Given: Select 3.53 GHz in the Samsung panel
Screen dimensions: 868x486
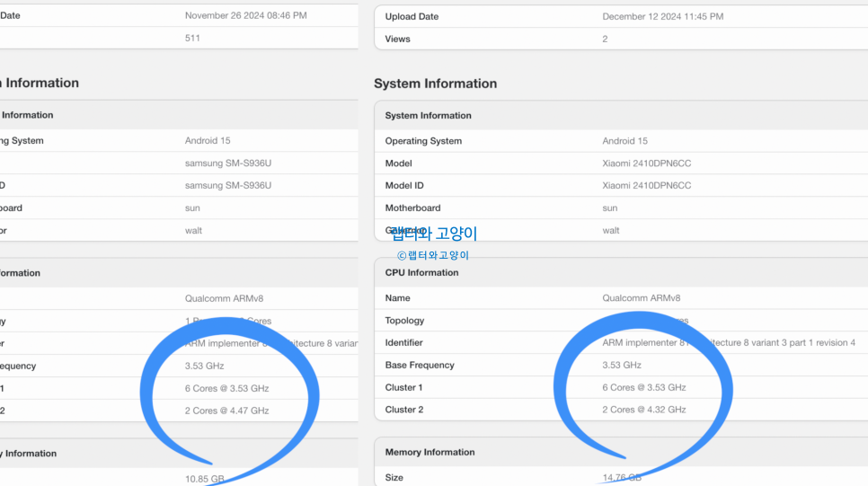Looking at the screenshot, I should point(204,366).
